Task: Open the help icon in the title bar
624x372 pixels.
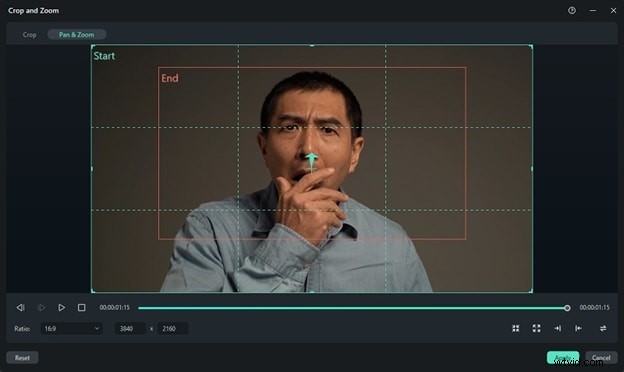Action: [572, 11]
